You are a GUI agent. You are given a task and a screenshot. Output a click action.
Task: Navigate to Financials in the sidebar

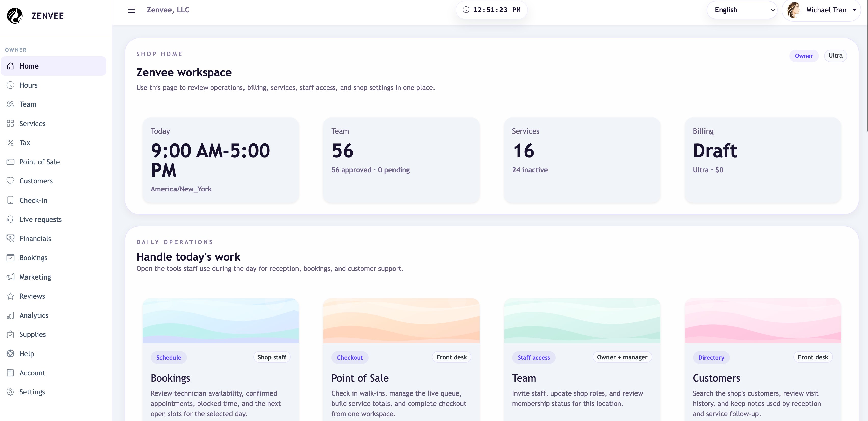pyautogui.click(x=53, y=238)
